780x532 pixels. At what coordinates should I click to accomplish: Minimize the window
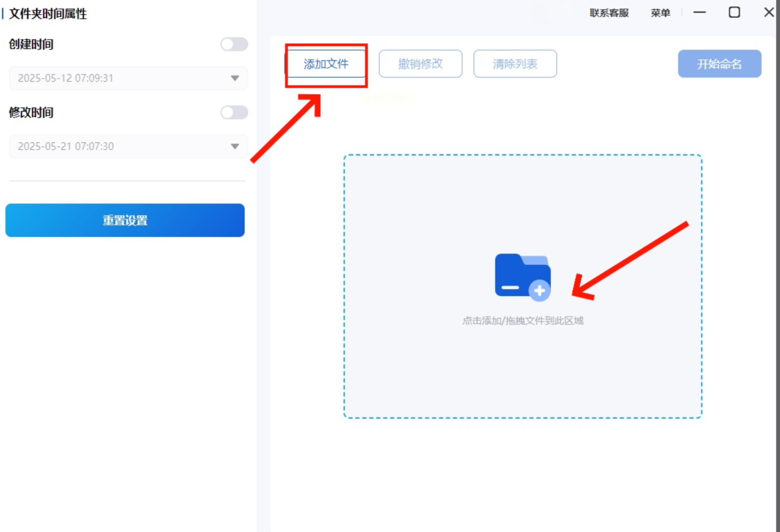(x=699, y=12)
